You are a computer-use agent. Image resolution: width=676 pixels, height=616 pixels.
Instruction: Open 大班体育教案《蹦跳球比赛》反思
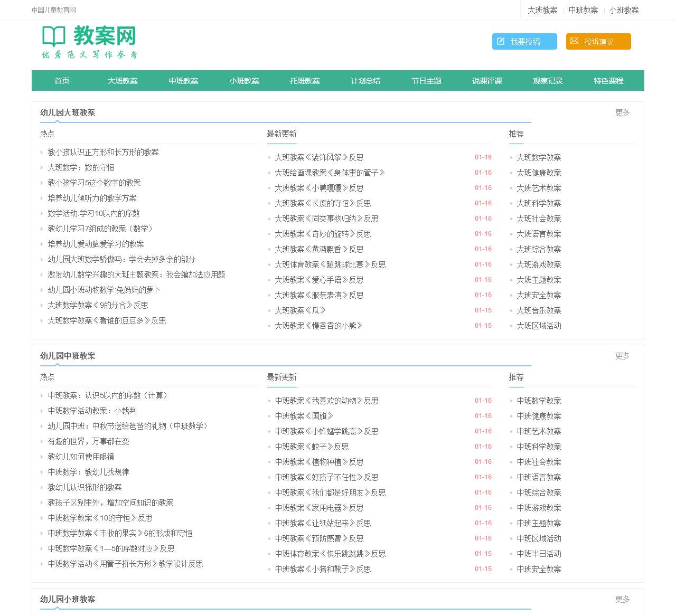click(330, 264)
